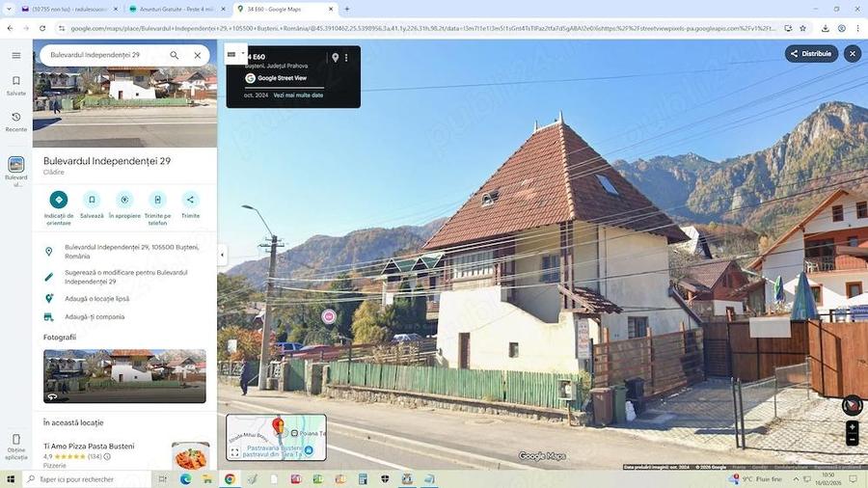Image resolution: width=868 pixels, height=488 pixels.
Task: Collapse the side panel with arrow
Action: click(x=223, y=256)
